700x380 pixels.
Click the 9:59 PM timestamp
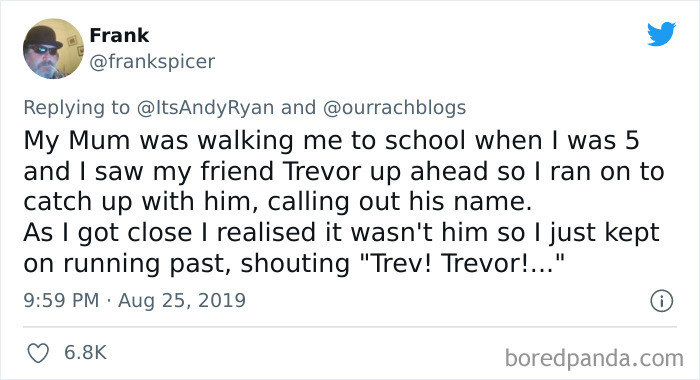tap(62, 300)
